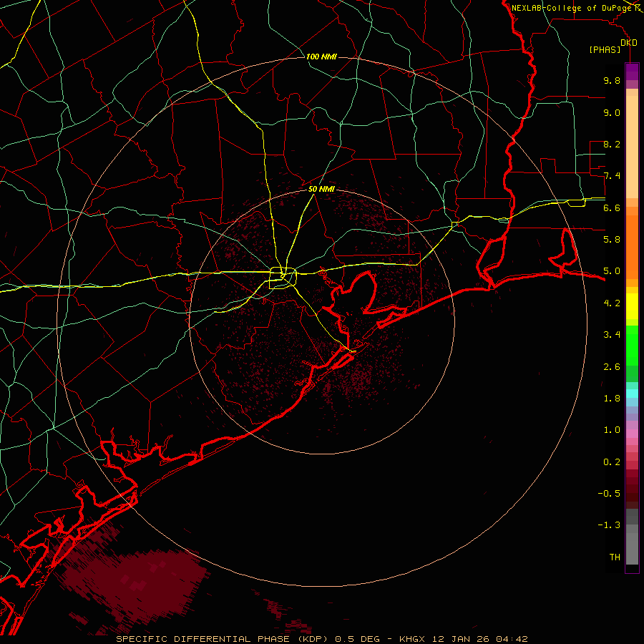
Task: Click the 2.6 legend value
Action: click(x=612, y=367)
